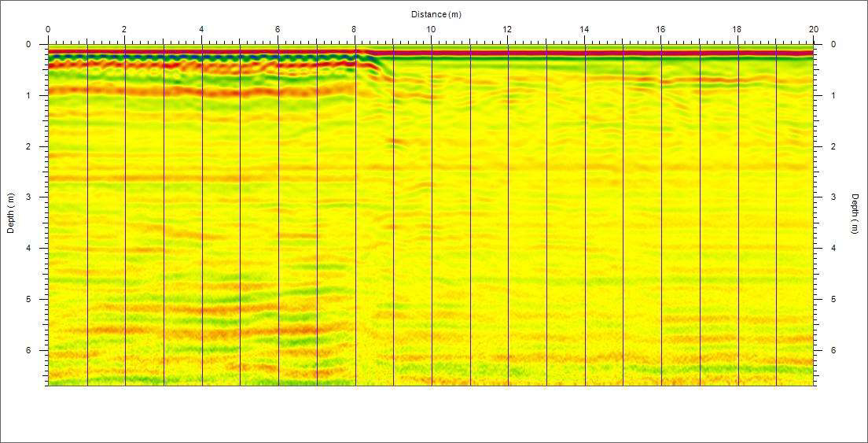Screen dimensions: 868x443
Task: Select the '2' label on Distance axis
Action: click(x=124, y=29)
